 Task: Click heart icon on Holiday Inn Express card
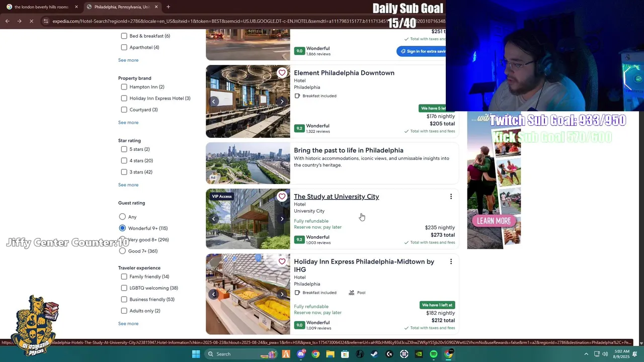(x=282, y=262)
